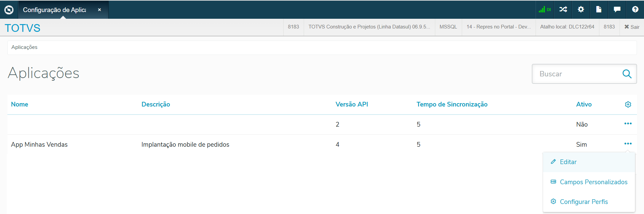Click the TOTVS circular logo icon
Viewport: 644px width, 214px height.
point(9,10)
